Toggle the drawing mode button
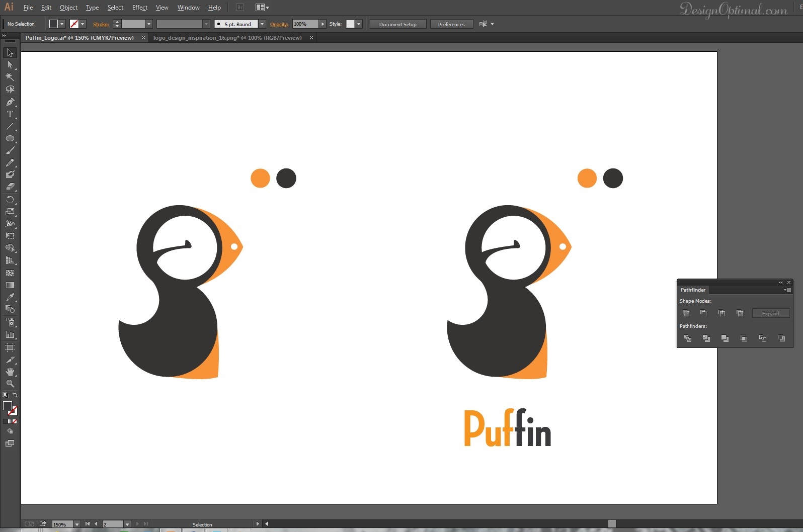 coord(10,431)
